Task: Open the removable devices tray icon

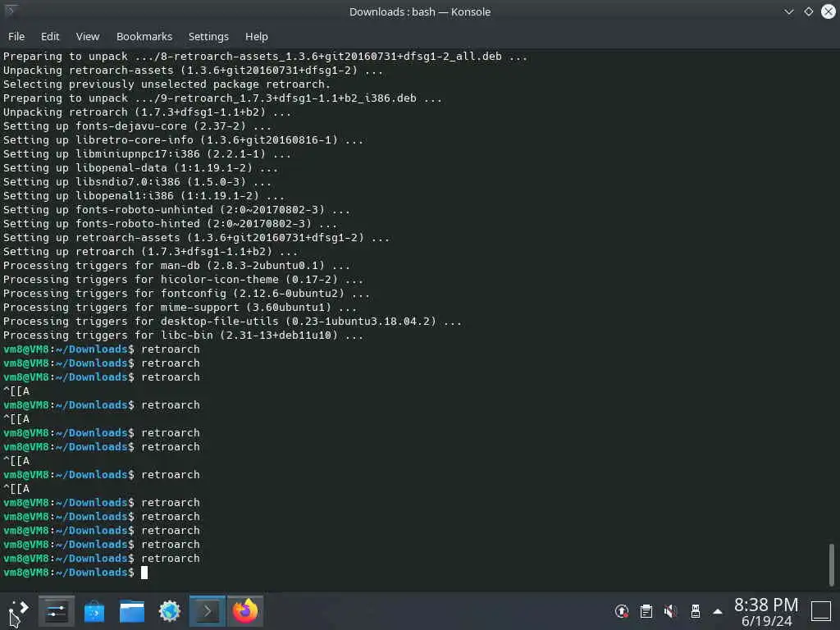Action: 696,610
